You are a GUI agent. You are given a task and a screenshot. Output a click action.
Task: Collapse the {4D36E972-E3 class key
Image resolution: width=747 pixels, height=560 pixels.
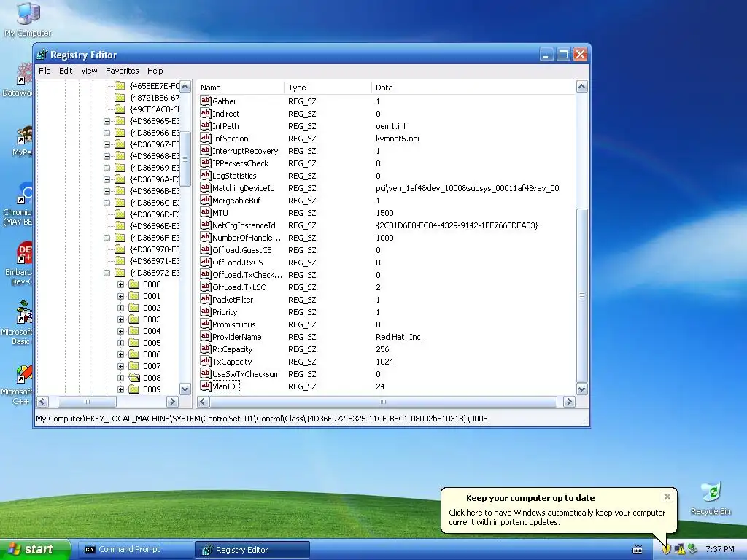[x=107, y=273]
